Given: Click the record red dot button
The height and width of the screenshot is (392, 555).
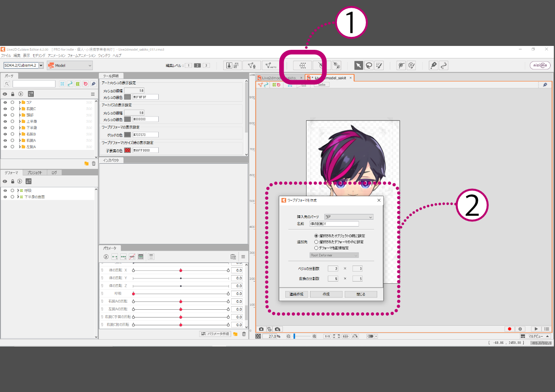Looking at the screenshot, I should 510,329.
